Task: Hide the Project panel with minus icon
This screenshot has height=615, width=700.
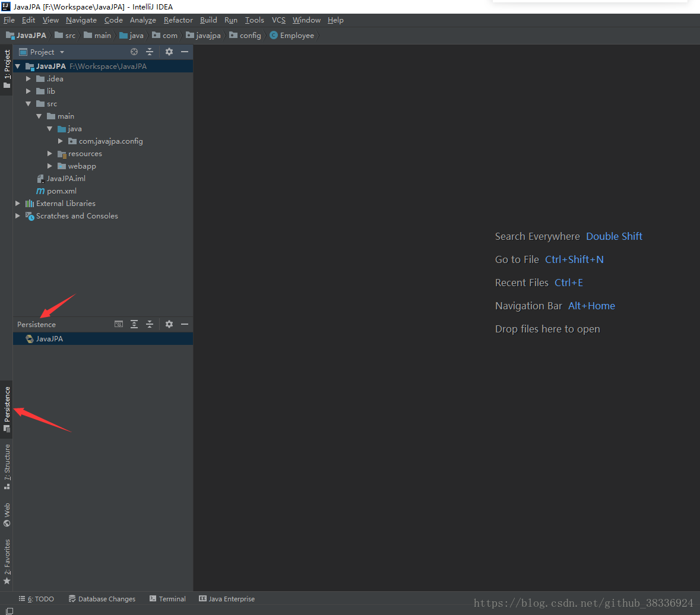Action: click(185, 52)
